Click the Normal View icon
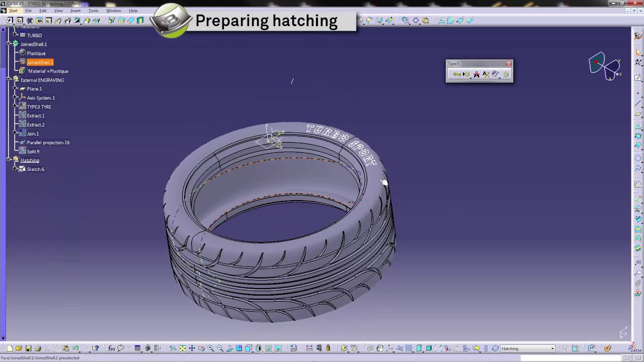 pyautogui.click(x=229, y=348)
